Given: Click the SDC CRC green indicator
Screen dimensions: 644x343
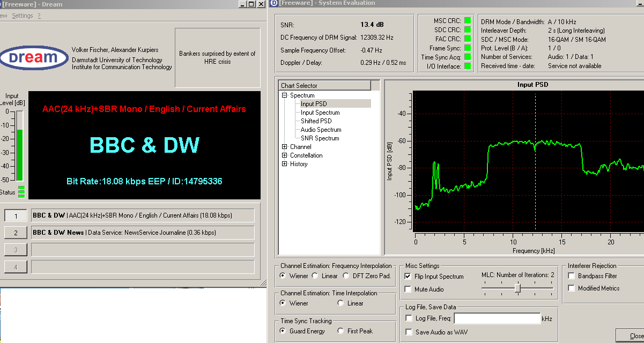Looking at the screenshot, I should [x=468, y=30].
